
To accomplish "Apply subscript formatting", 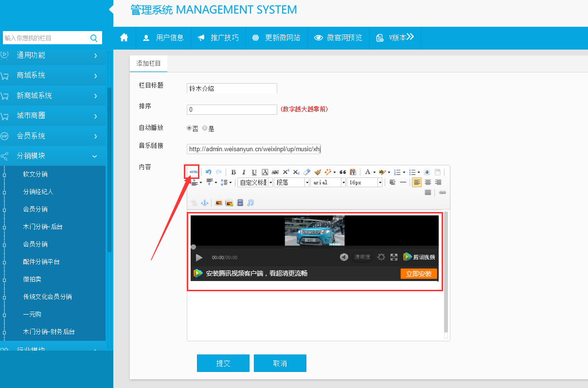I will click(296, 172).
